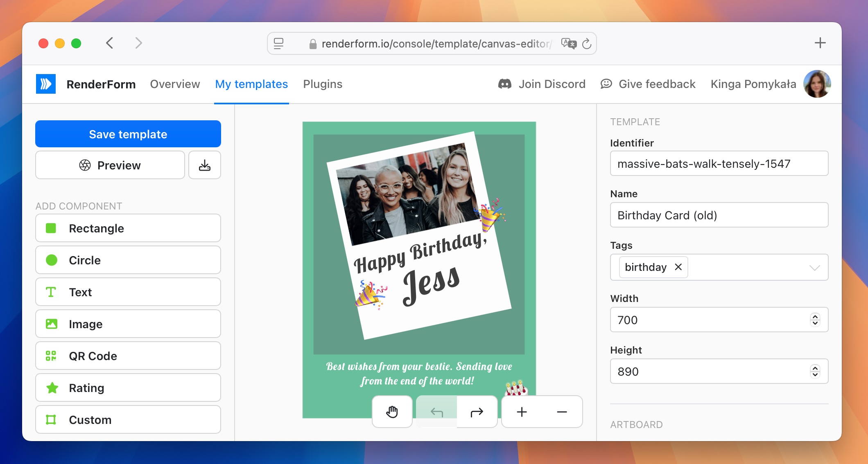Click the translate page icon
This screenshot has width=868, height=464.
(569, 43)
